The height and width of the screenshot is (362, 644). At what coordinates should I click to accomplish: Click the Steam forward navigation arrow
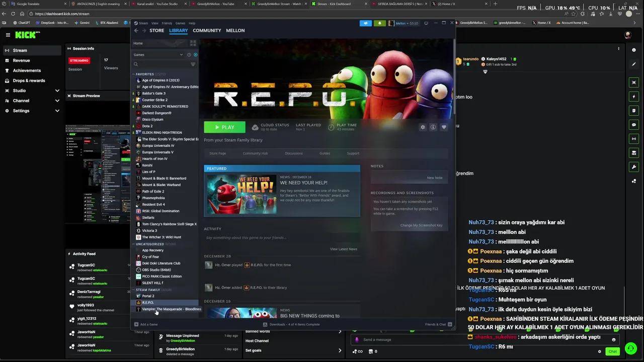coord(144,31)
